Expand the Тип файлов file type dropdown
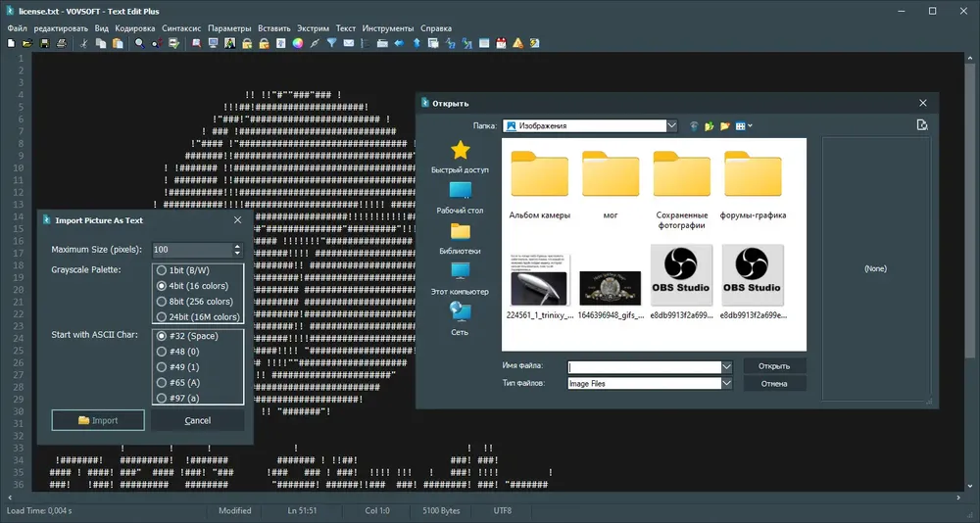Image resolution: width=980 pixels, height=523 pixels. [726, 384]
